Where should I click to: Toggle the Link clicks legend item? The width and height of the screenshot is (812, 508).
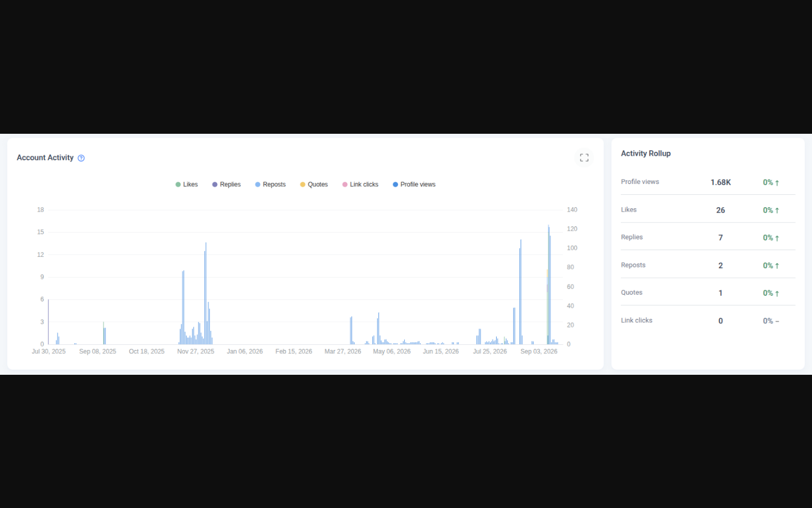[360, 185]
